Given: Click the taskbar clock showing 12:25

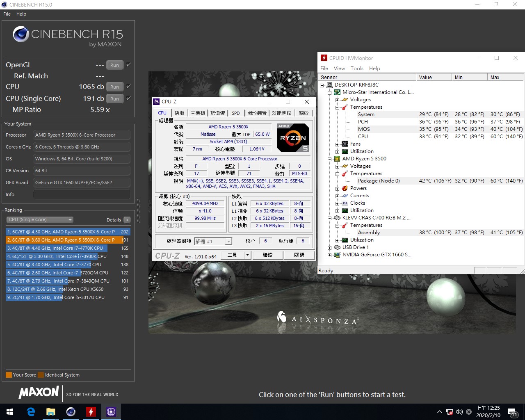Looking at the screenshot, I should tap(488, 412).
